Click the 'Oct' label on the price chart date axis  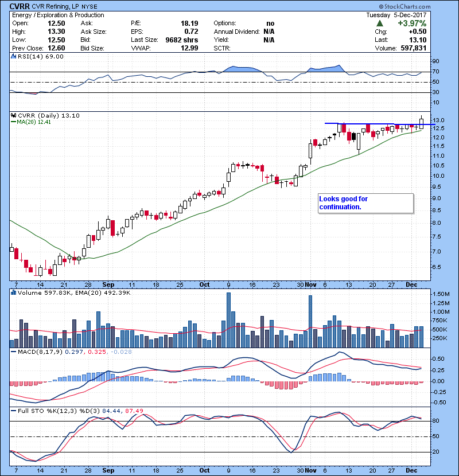click(204, 284)
